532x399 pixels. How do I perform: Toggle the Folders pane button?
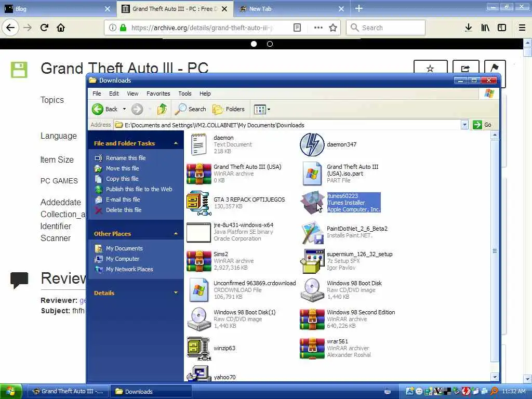pos(229,109)
